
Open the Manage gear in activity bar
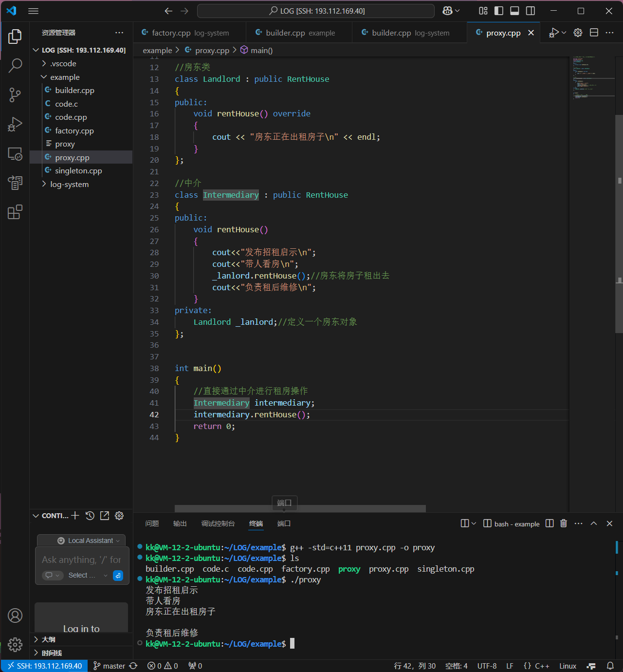tap(15, 644)
